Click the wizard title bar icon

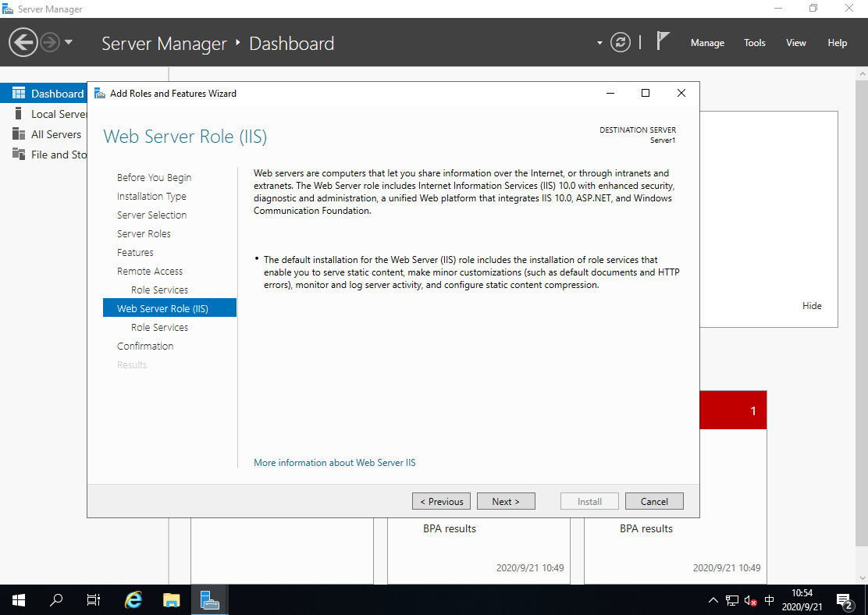pyautogui.click(x=100, y=93)
